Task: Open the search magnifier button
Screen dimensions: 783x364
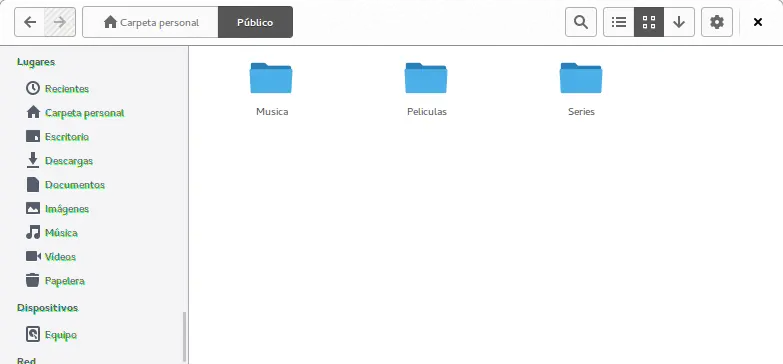Action: (x=581, y=22)
